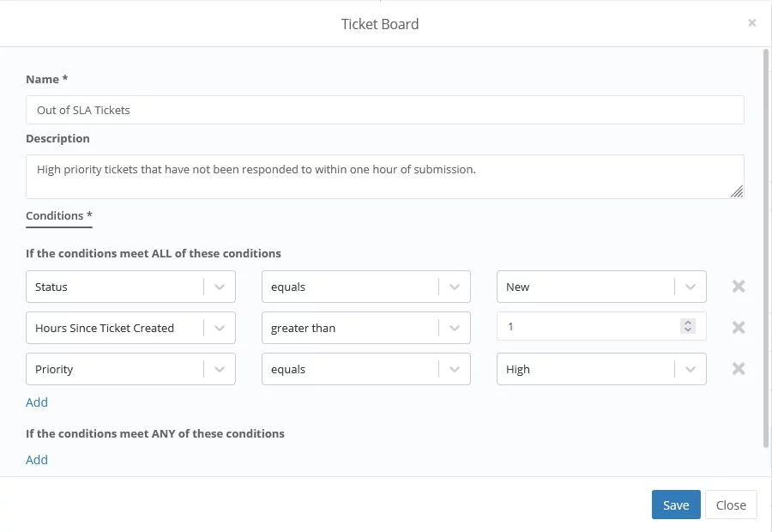Click the hours number stepper arrows
The width and height of the screenshot is (772, 532).
point(687,327)
